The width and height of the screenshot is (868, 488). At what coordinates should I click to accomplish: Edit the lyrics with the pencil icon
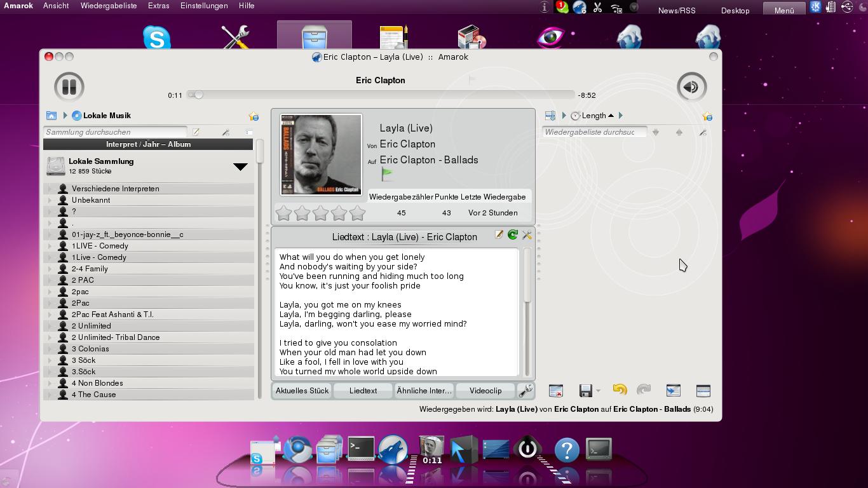click(x=499, y=235)
